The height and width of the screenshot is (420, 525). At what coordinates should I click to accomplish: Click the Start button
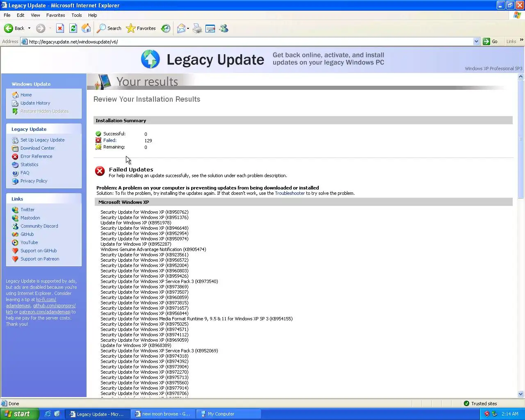[x=19, y=414]
